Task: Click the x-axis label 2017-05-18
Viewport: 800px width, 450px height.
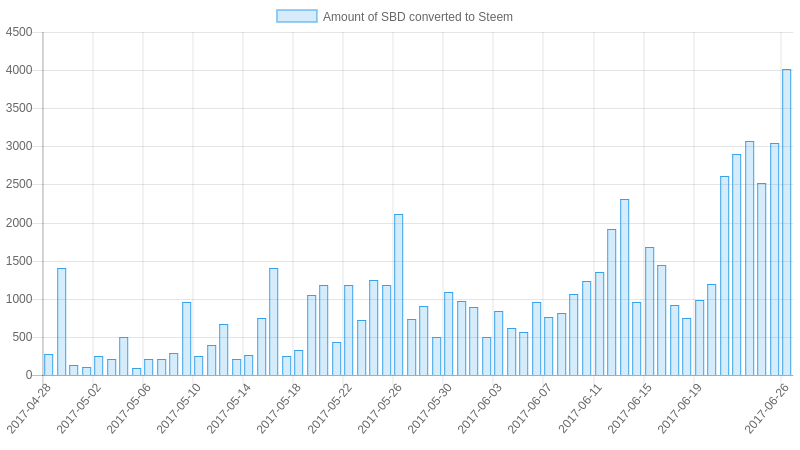Action: tap(279, 409)
